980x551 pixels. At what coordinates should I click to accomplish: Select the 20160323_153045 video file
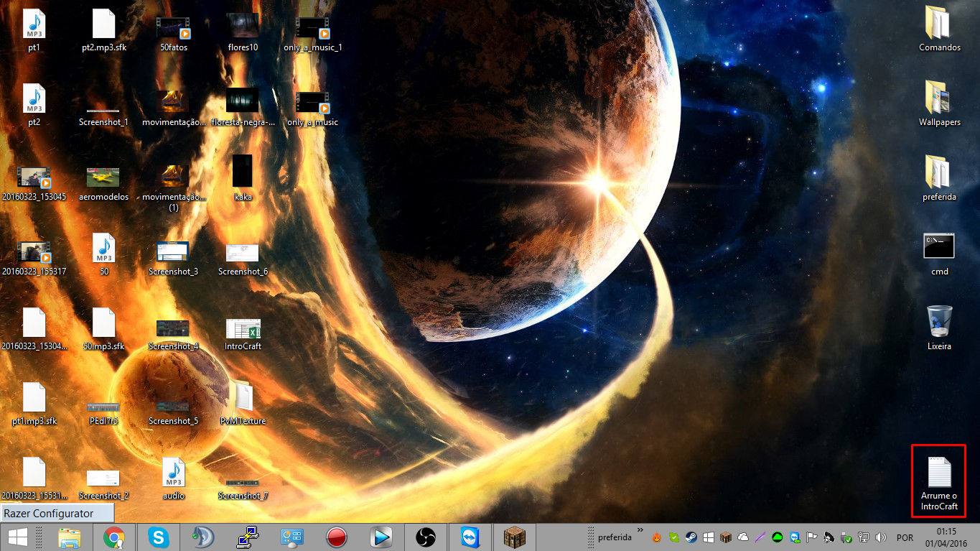pyautogui.click(x=34, y=182)
